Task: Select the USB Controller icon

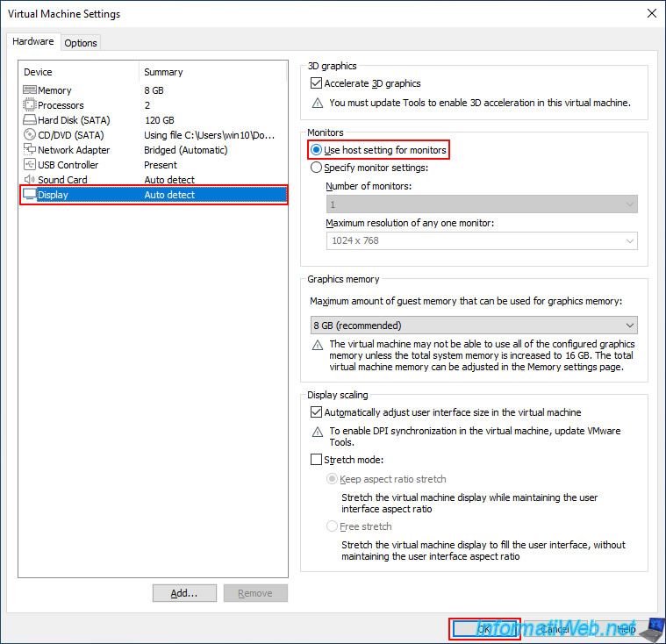Action: [30, 164]
